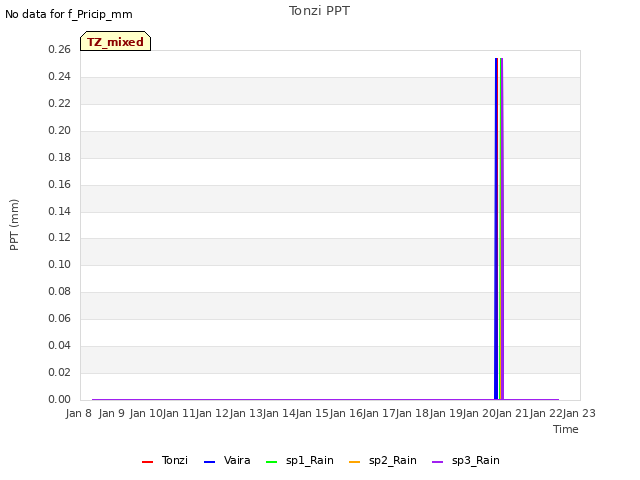Toggle the Vaira legend entry
The width and height of the screenshot is (640, 480).
(x=227, y=460)
